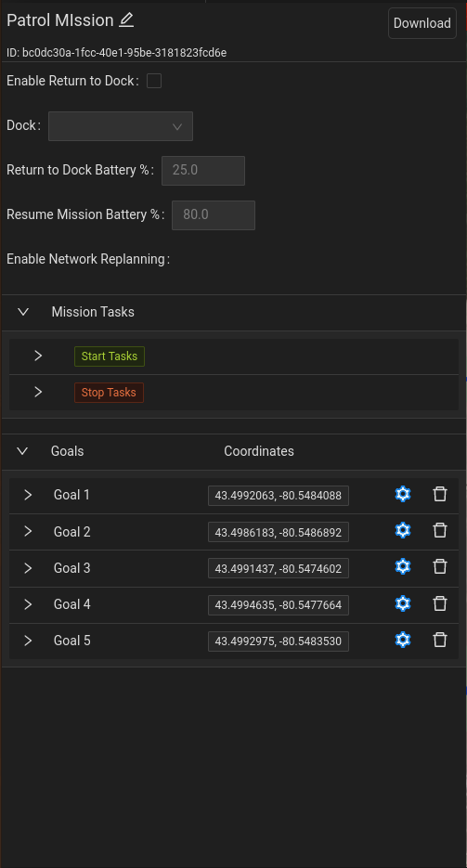Open settings gear for Goal 5
The height and width of the screenshot is (868, 467).
[403, 640]
